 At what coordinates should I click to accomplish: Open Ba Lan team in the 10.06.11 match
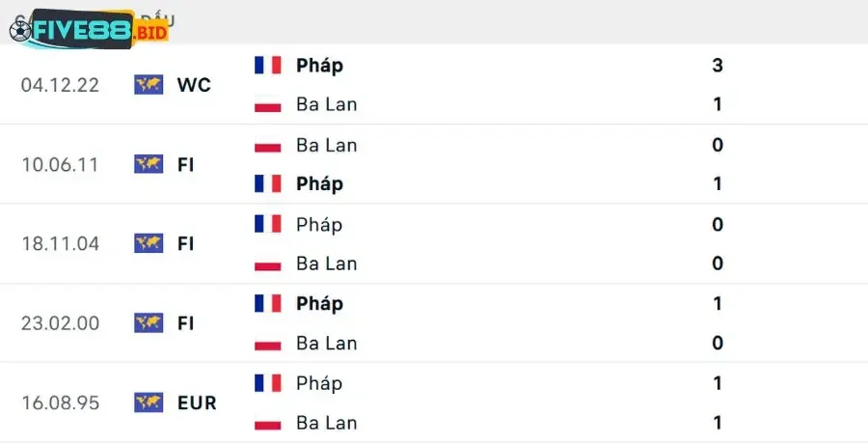point(326,145)
